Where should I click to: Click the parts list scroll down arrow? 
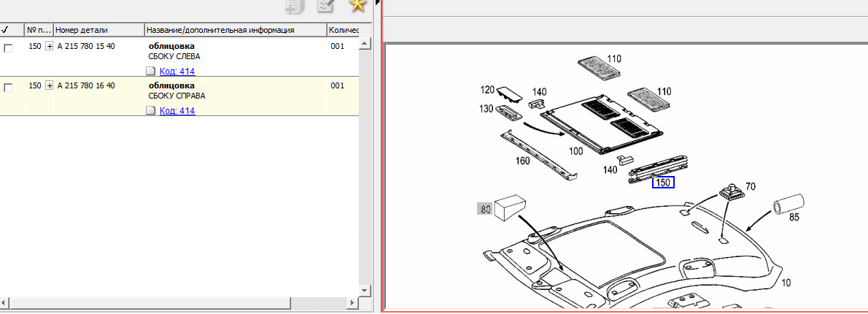364,291
